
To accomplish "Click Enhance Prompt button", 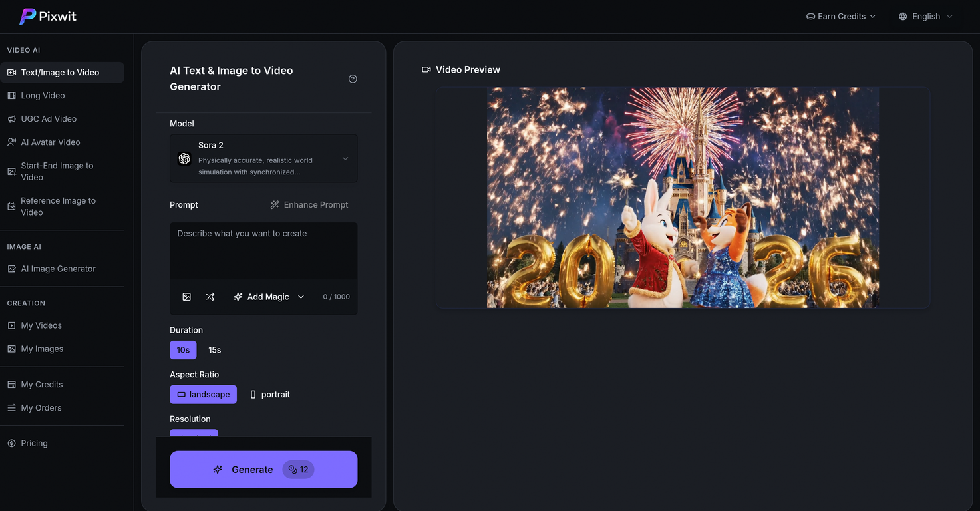I will pos(309,205).
